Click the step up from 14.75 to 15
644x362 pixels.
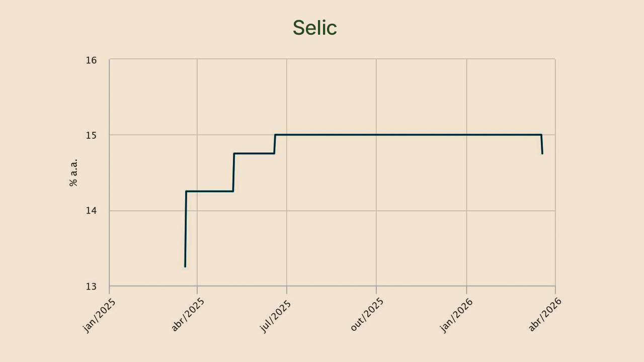[275, 144]
